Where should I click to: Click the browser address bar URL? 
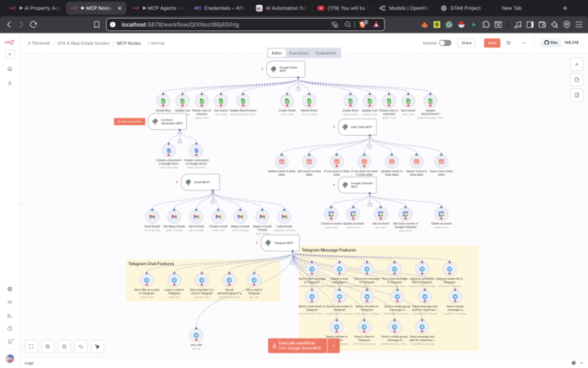coord(180,25)
